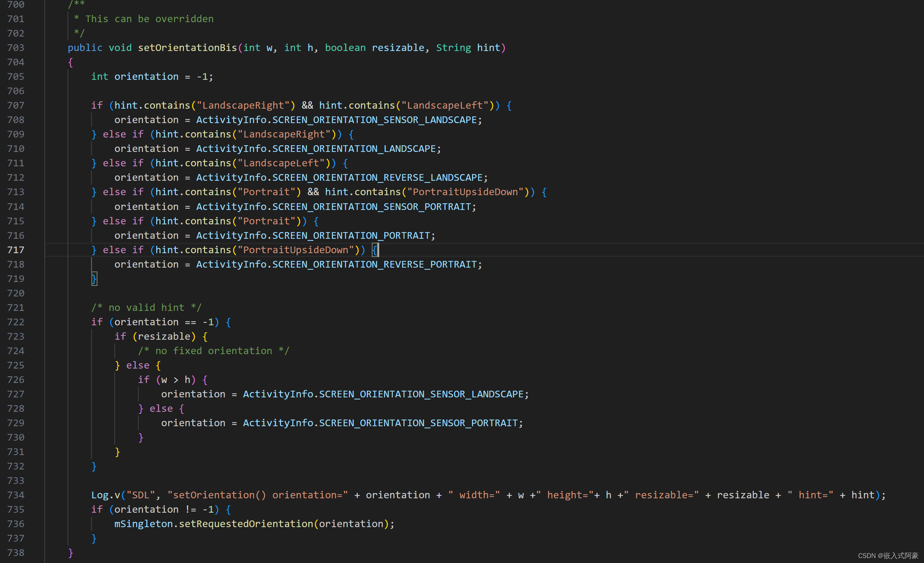The width and height of the screenshot is (924, 563).
Task: Click SCREEN_ORIENTATION_REVERSE_LANDSCAPE on line 712
Action: (x=377, y=178)
